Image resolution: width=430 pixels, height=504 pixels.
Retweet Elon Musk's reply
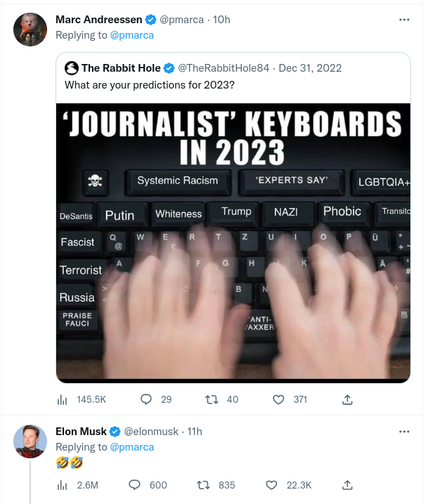tap(203, 485)
